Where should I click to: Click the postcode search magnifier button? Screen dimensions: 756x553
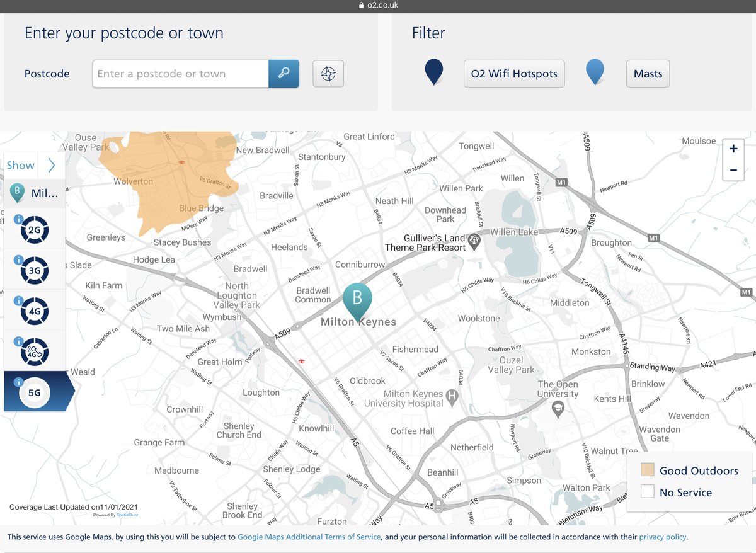283,74
